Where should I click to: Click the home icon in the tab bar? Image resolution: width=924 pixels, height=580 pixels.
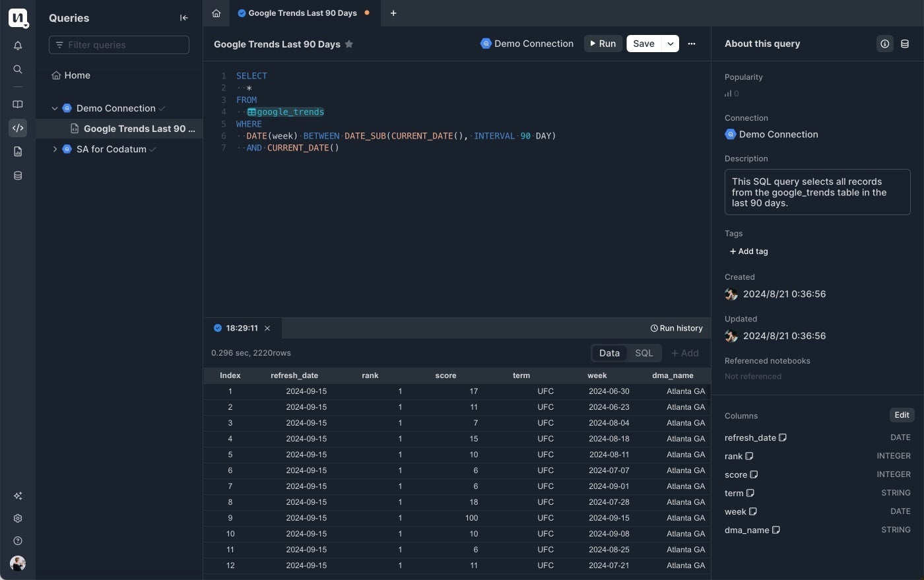216,13
